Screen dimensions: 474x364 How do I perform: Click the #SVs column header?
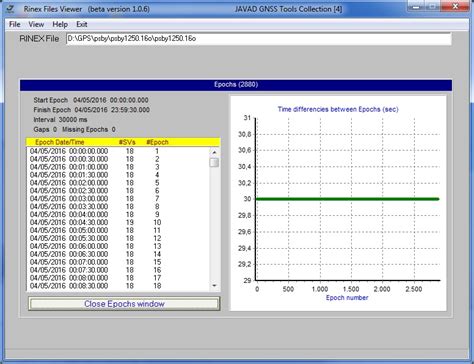pyautogui.click(x=127, y=142)
